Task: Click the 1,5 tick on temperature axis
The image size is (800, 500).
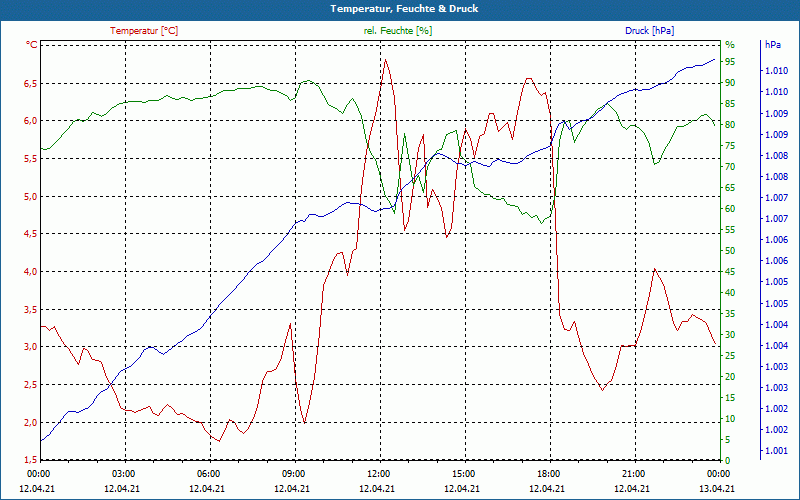Action: 31,460
